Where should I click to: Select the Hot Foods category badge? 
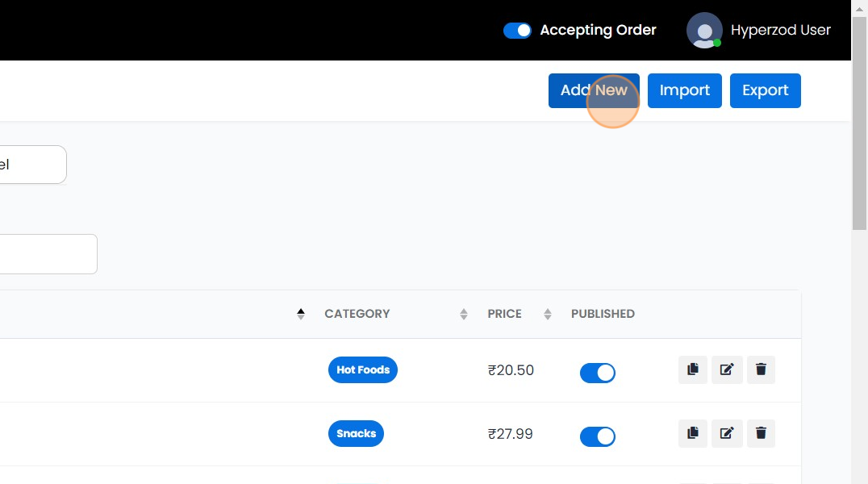click(x=362, y=369)
